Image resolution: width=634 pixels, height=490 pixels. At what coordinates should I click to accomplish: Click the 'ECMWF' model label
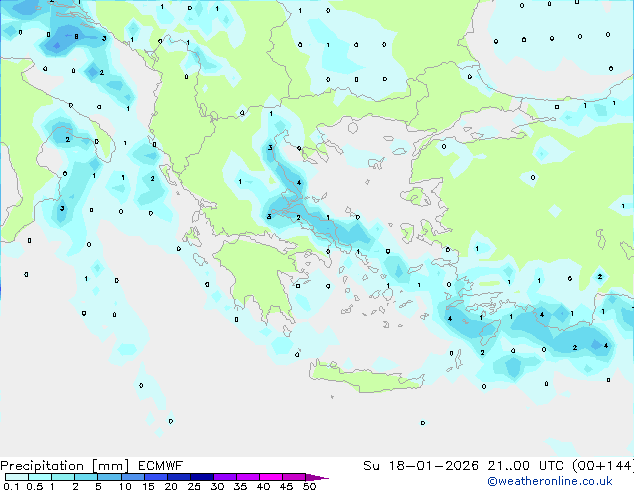pyautogui.click(x=161, y=466)
